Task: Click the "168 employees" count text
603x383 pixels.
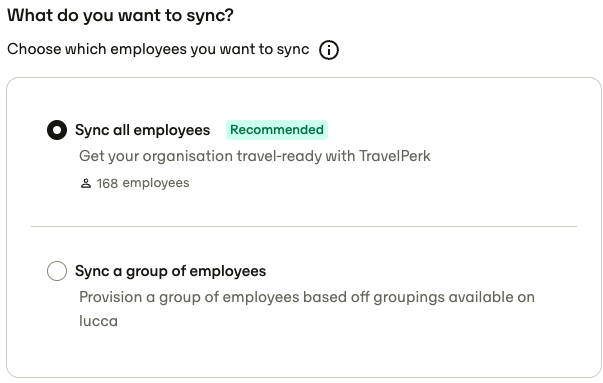Action: (143, 183)
